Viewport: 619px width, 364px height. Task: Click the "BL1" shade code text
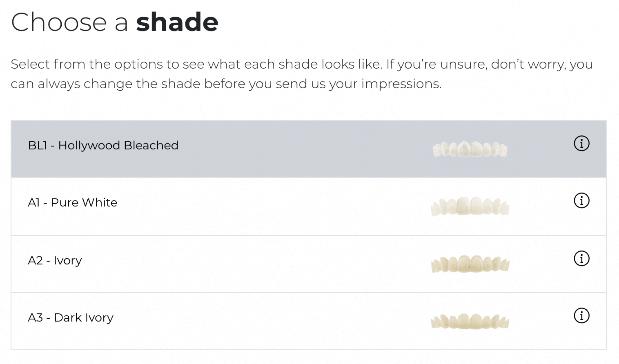point(37,145)
